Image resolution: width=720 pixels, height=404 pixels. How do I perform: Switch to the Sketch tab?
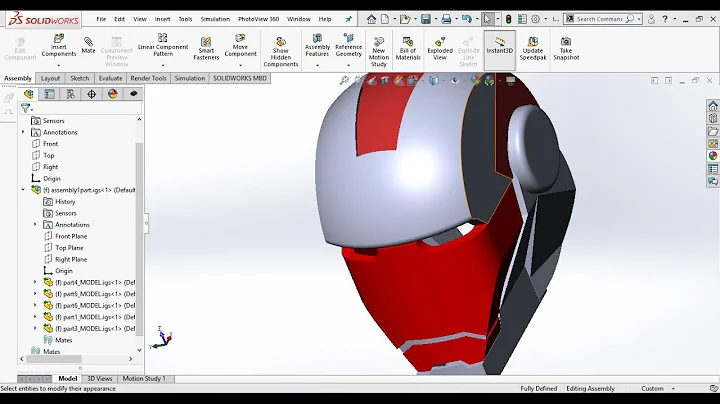[79, 78]
